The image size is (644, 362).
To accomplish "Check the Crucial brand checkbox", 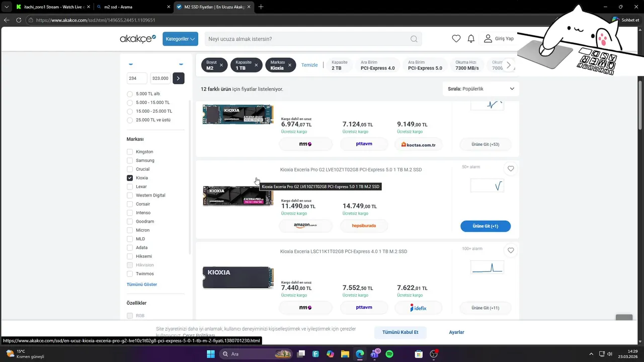I will (x=130, y=169).
